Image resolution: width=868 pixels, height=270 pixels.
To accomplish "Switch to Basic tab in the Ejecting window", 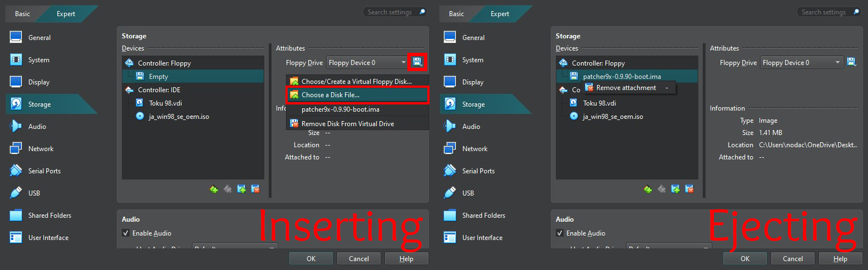I will tap(457, 14).
